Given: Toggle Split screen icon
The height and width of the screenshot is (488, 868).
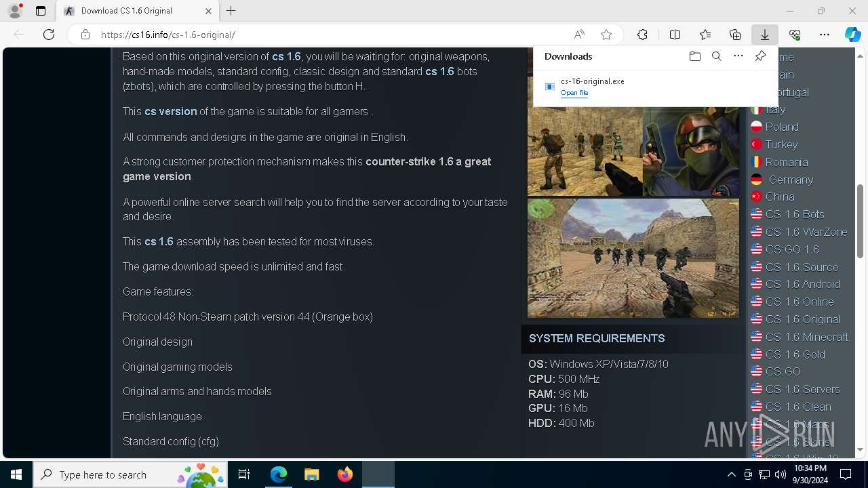Looking at the screenshot, I should 675,35.
